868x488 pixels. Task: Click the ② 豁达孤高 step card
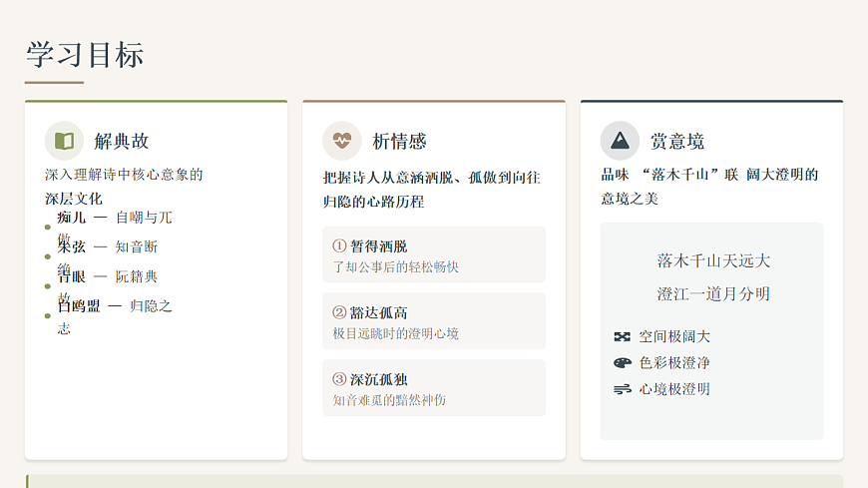434,321
